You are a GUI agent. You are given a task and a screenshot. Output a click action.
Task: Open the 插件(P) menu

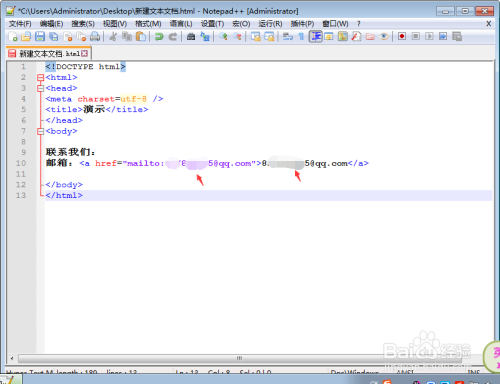302,24
